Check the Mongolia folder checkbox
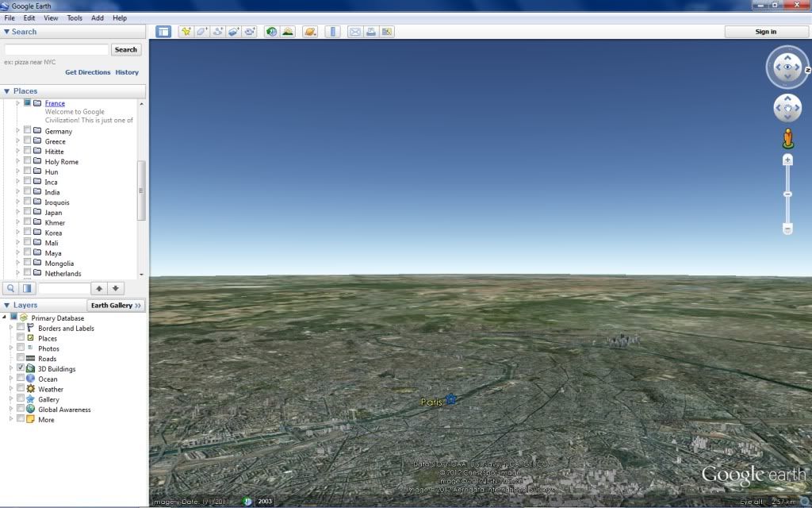 pyautogui.click(x=28, y=262)
